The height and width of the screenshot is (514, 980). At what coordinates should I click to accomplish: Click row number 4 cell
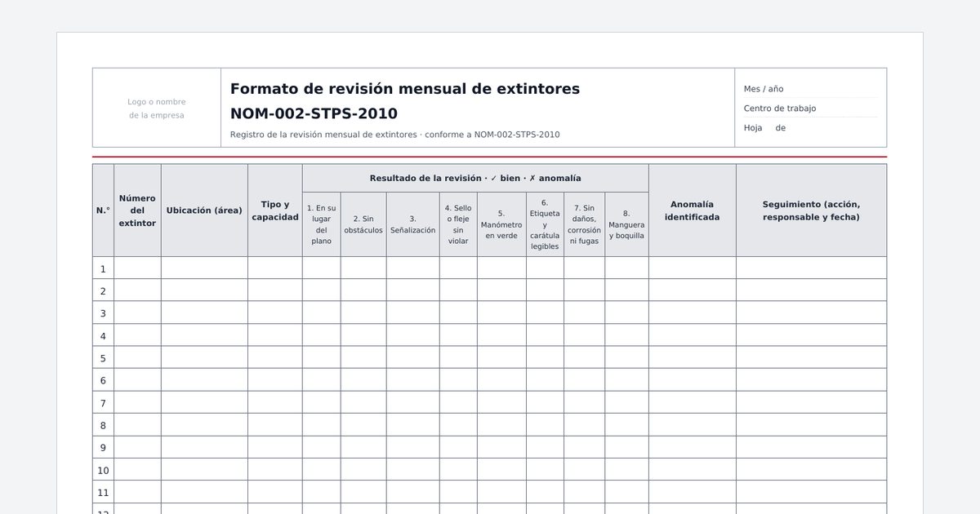point(103,335)
